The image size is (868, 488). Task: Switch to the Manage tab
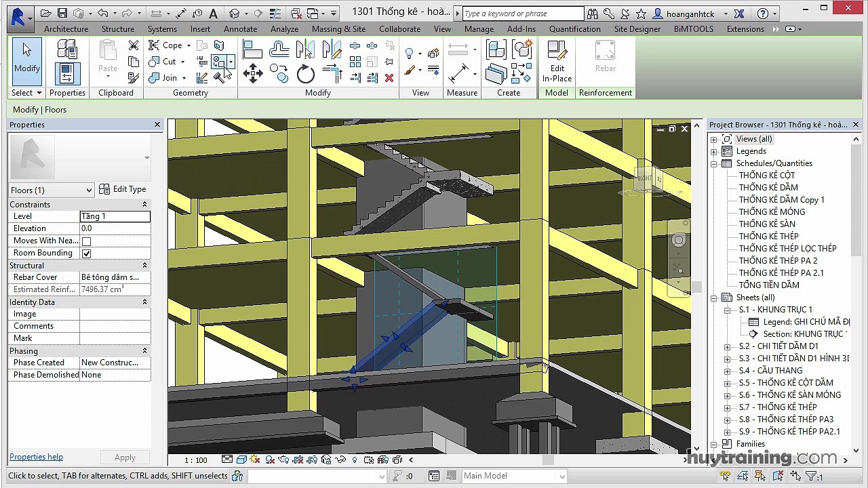[479, 29]
